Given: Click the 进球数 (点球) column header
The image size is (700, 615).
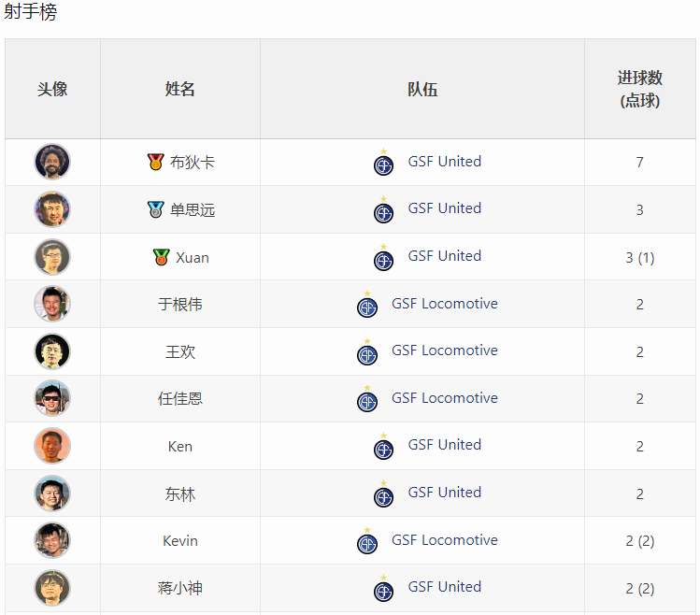Looking at the screenshot, I should coord(640,89).
